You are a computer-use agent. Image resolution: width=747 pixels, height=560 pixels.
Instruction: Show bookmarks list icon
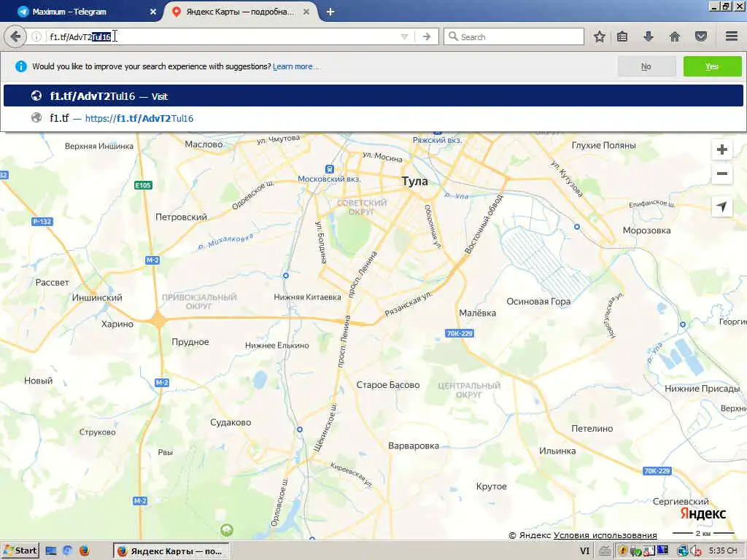(622, 36)
